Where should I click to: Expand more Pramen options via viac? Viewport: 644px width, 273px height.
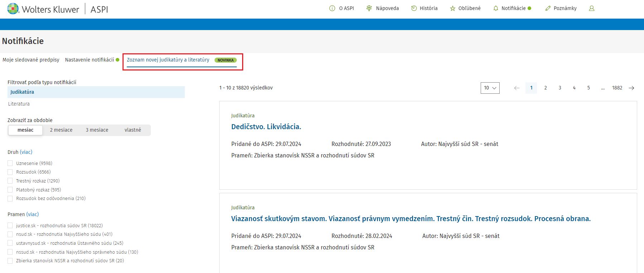pos(33,214)
